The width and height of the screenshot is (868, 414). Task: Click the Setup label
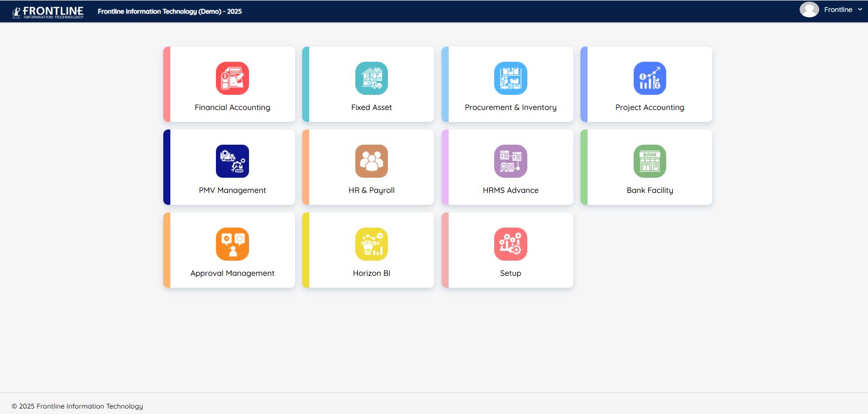click(x=510, y=273)
